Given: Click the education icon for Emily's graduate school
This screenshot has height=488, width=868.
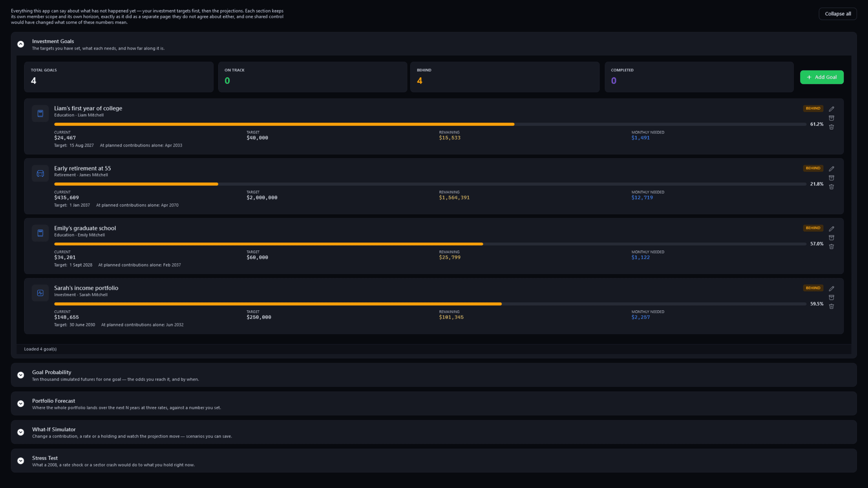Looking at the screenshot, I should (40, 233).
